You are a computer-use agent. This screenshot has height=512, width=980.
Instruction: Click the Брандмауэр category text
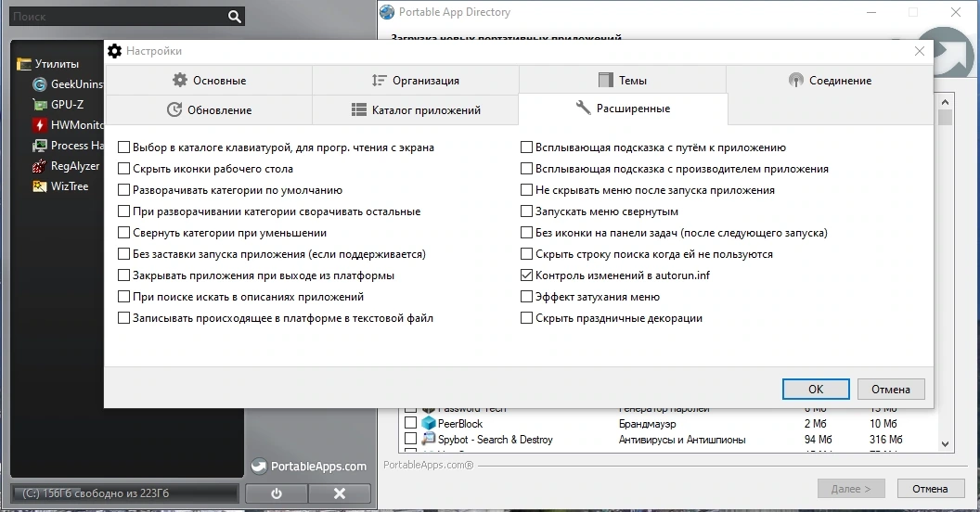[648, 424]
